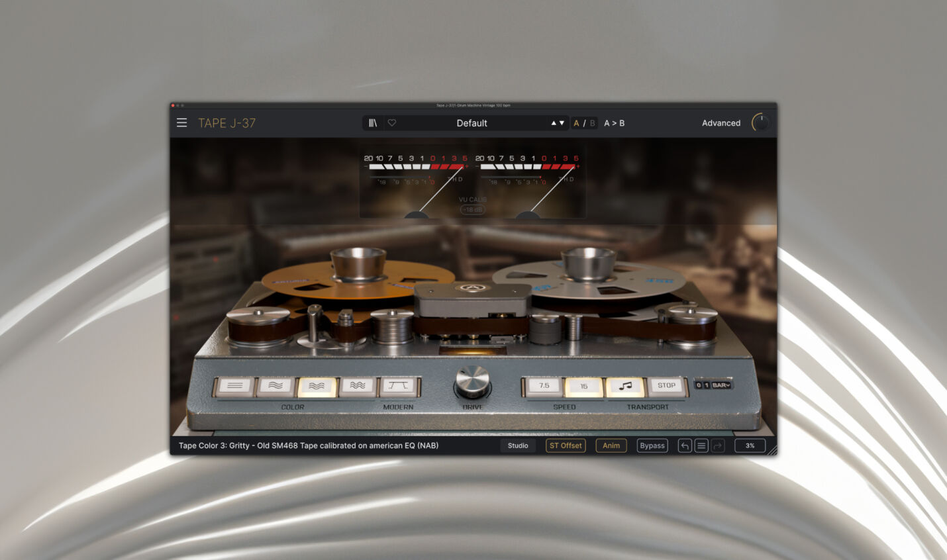The height and width of the screenshot is (560, 947).
Task: Undo the last change with the arrow icon
Action: pos(685,446)
